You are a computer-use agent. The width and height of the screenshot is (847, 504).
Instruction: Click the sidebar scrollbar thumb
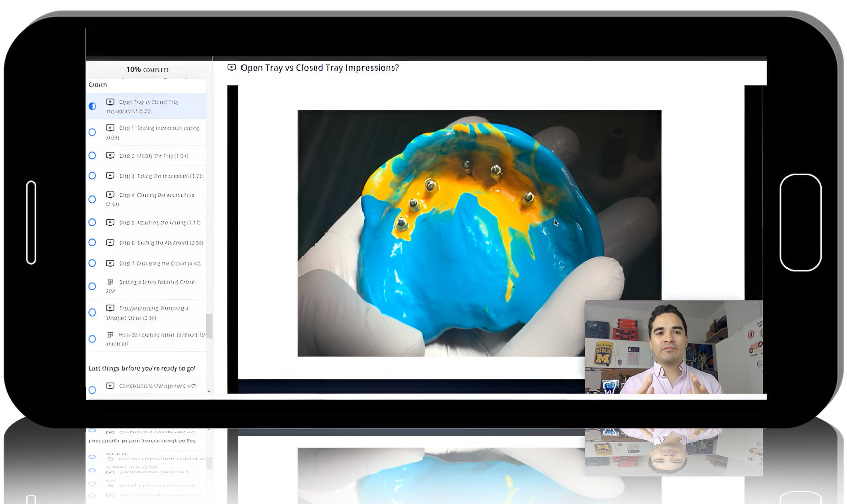pyautogui.click(x=209, y=326)
